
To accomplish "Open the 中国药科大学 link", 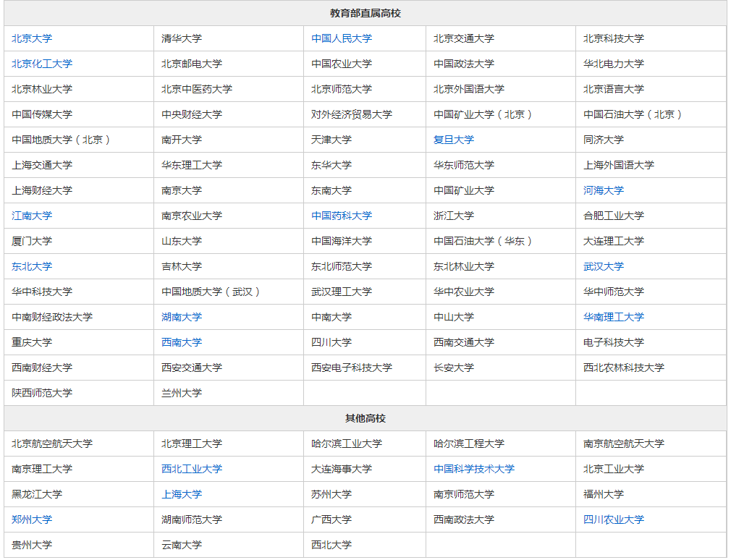I will click(x=342, y=216).
